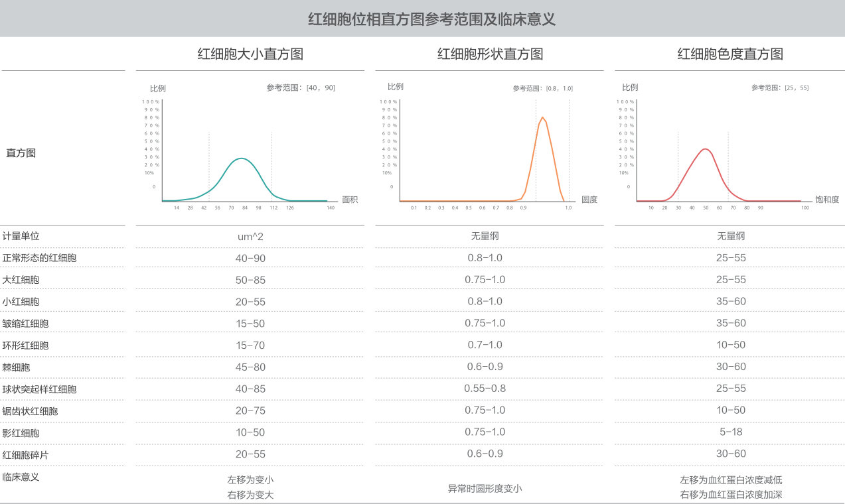Click the 5-18 chroma value cell
Viewport: 845px width, 504px height.
coord(730,432)
